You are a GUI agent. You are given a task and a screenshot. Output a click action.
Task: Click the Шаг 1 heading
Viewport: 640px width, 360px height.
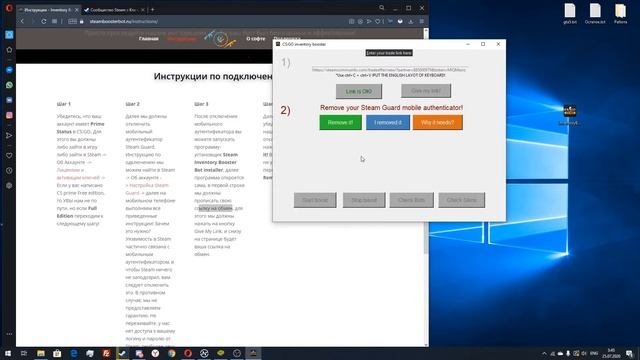coord(64,104)
